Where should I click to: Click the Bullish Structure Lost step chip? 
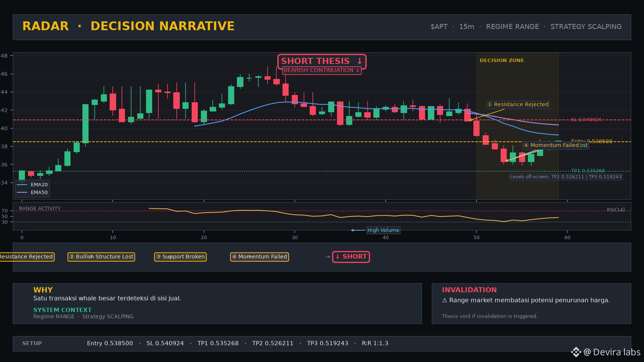[101, 257]
